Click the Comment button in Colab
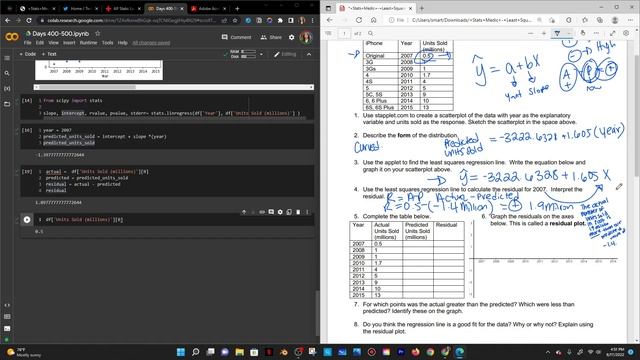The image size is (640, 360). 236,37
